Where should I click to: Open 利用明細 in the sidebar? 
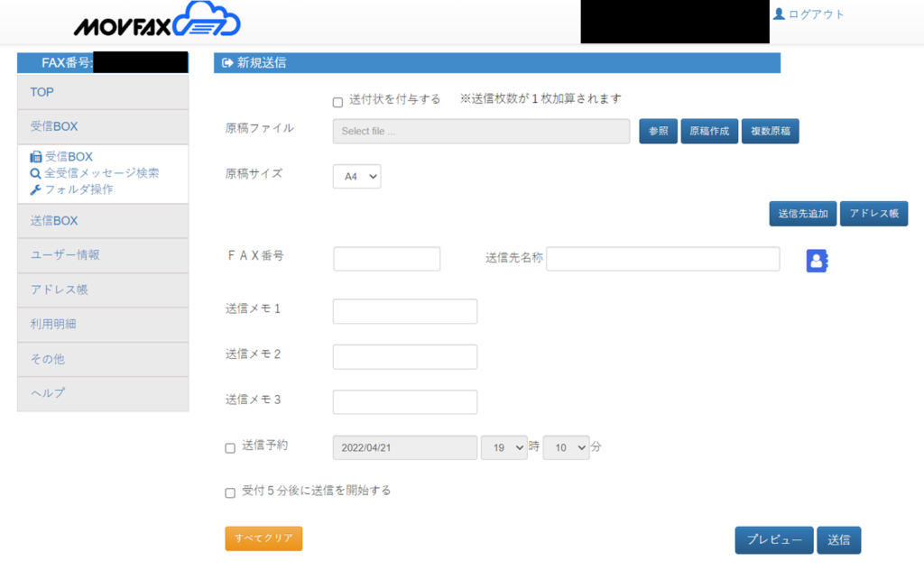(x=103, y=324)
